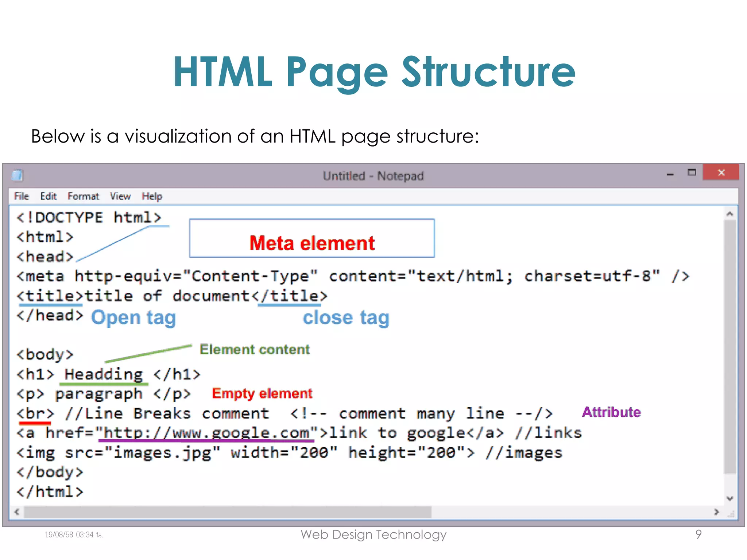Image resolution: width=747 pixels, height=560 pixels.
Task: Open the Format menu in Notepad
Action: point(83,197)
